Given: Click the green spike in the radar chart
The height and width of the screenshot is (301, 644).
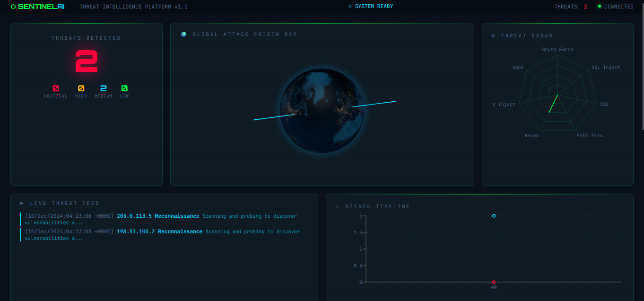Looking at the screenshot, I should [x=553, y=103].
